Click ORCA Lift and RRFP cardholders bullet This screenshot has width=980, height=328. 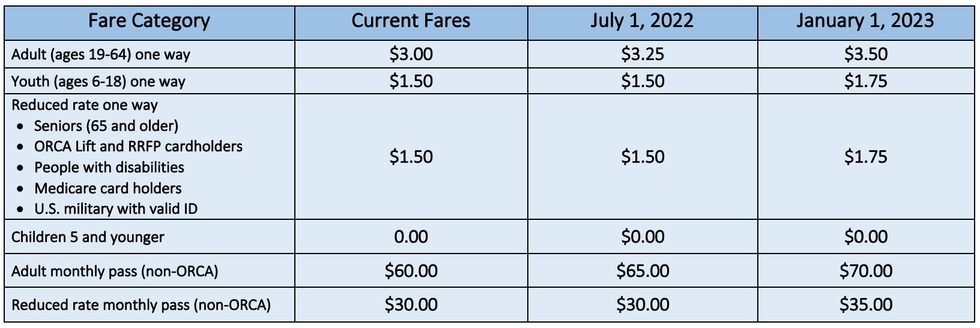(x=138, y=147)
